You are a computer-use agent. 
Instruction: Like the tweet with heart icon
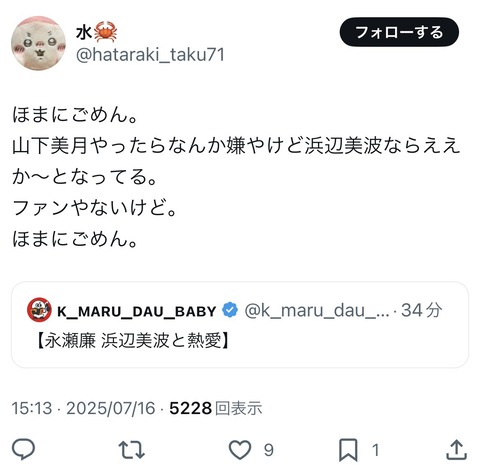(240, 450)
